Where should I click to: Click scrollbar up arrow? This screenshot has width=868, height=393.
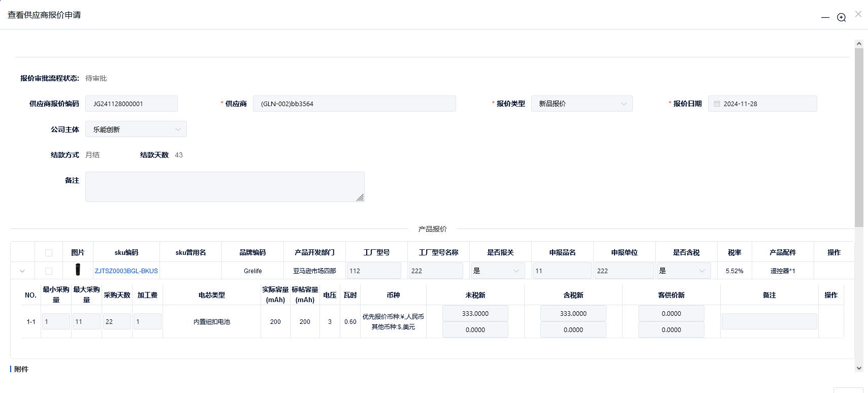(x=859, y=44)
